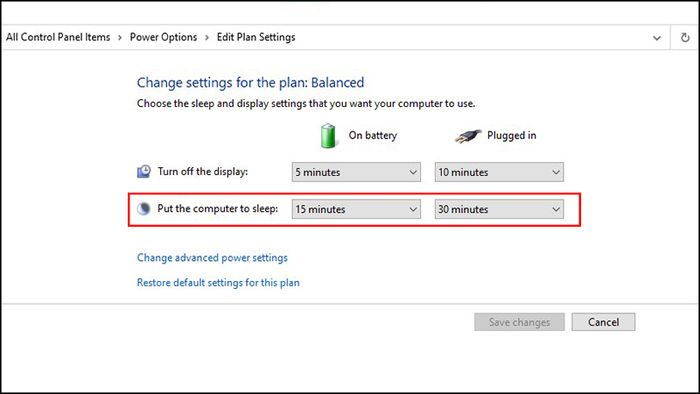The width and height of the screenshot is (700, 394).
Task: Open sleep dropdown showing 15 minutes
Action: [356, 209]
